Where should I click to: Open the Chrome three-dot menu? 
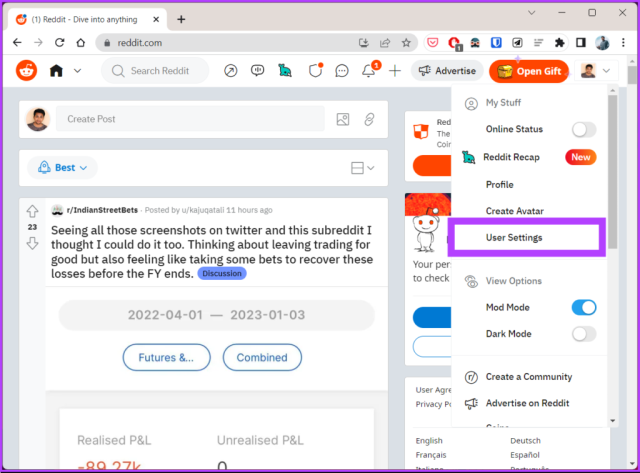coord(623,42)
